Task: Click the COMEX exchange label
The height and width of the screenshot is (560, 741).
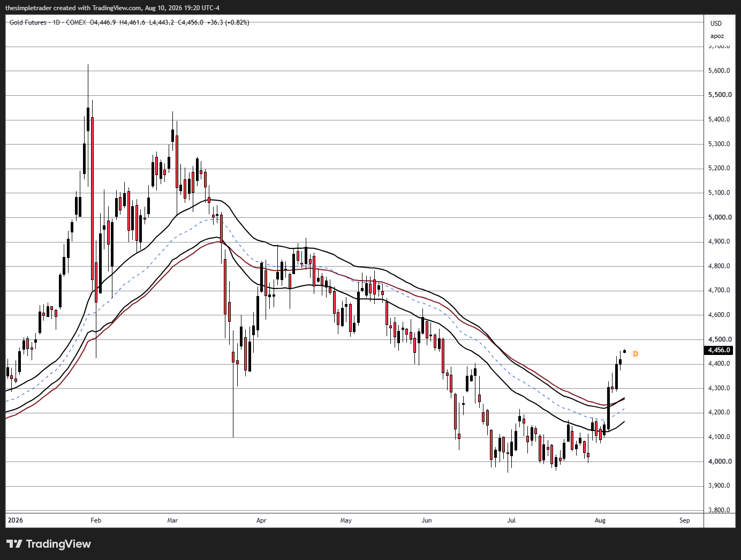Action: tap(76, 22)
